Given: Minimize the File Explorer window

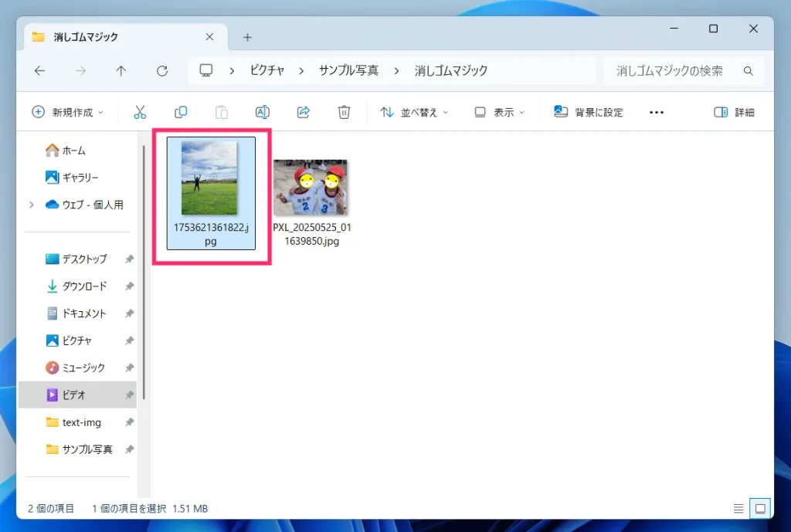Looking at the screenshot, I should (674, 29).
